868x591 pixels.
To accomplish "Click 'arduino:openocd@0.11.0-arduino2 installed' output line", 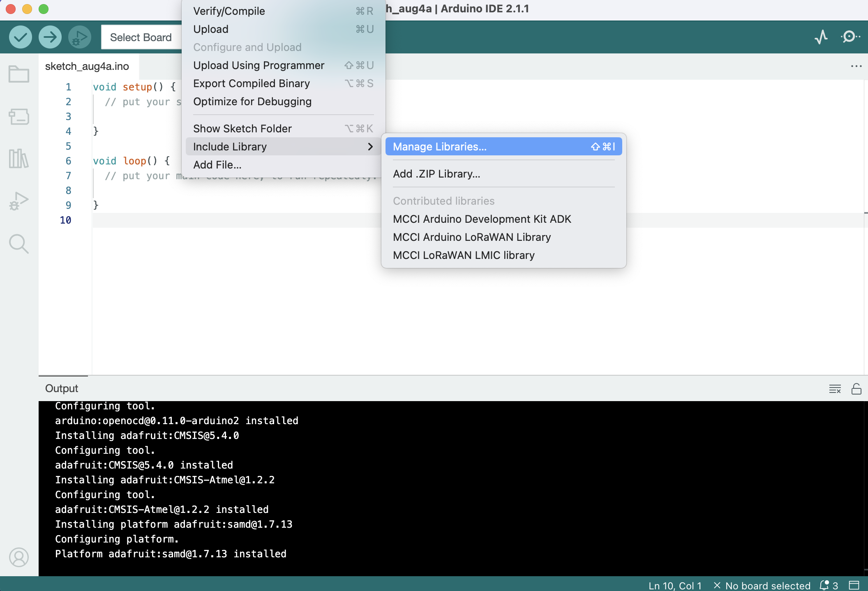I will pos(177,421).
